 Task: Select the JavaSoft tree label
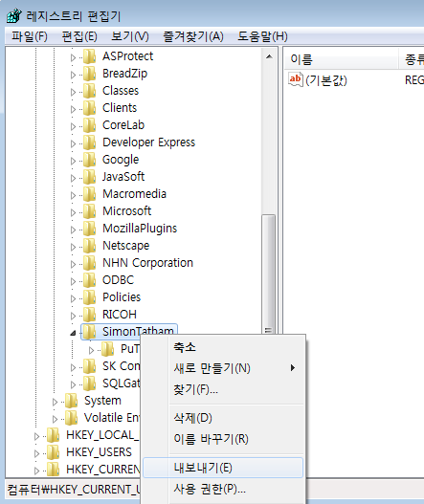click(123, 177)
